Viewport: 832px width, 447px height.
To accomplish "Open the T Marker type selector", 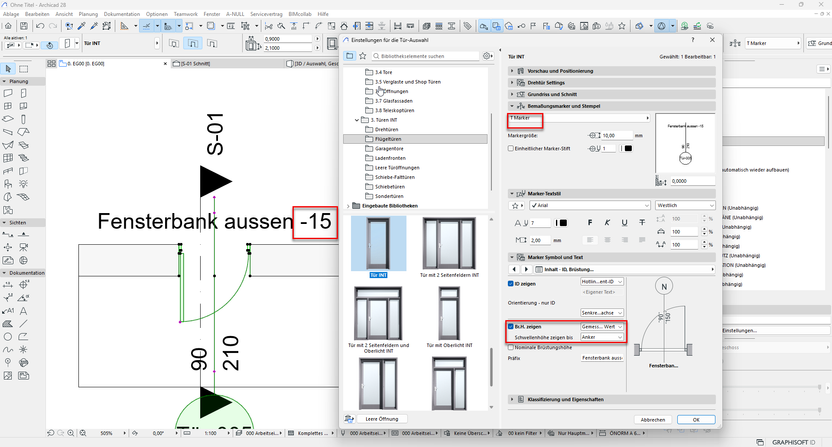I will tap(579, 118).
